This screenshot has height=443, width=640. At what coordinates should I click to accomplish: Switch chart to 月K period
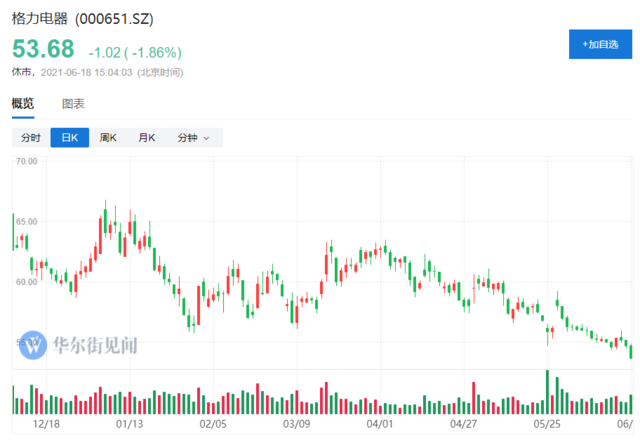pyautogui.click(x=146, y=138)
